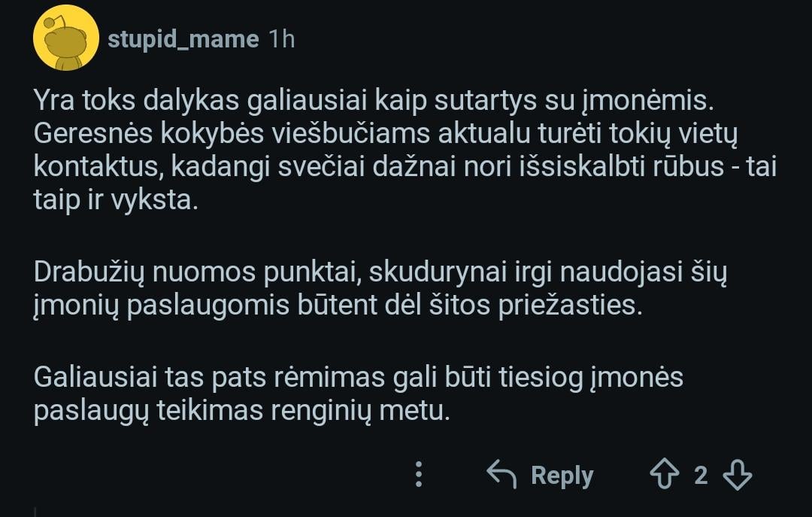Downvote the stupid_mame comment
Image resolution: width=812 pixels, height=517 pixels.
coord(737,476)
